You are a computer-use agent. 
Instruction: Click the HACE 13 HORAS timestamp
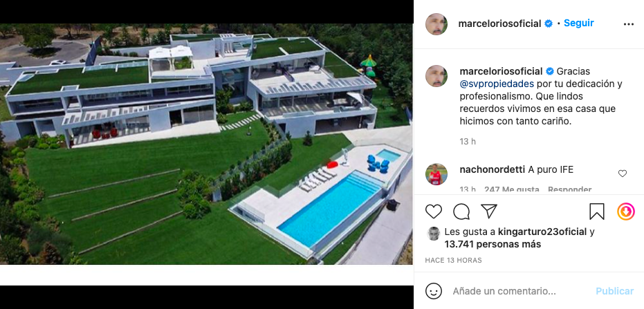pos(454,260)
